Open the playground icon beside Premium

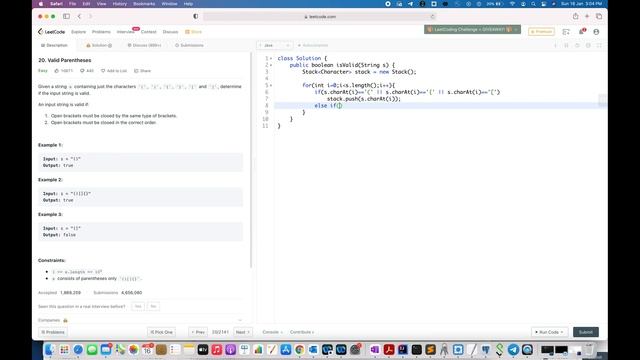coord(566,31)
